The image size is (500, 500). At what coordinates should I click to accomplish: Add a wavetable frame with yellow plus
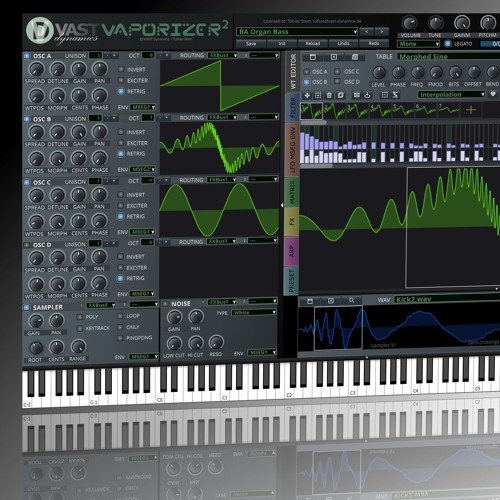471,110
